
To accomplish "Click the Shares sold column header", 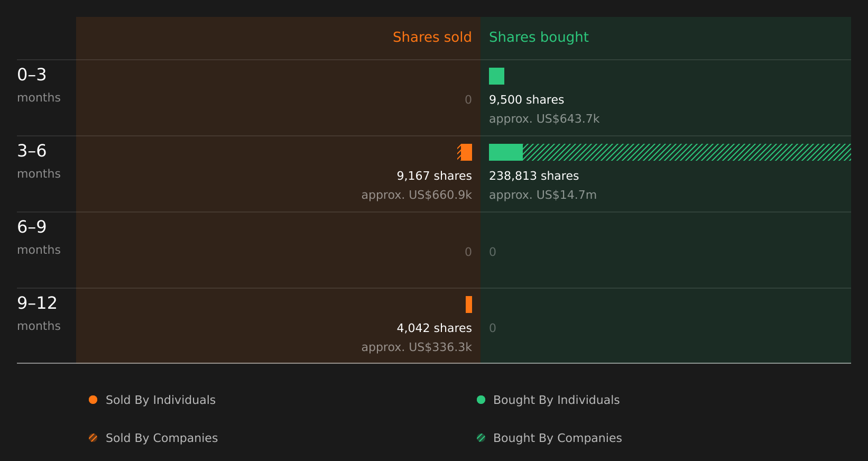I will 432,37.
